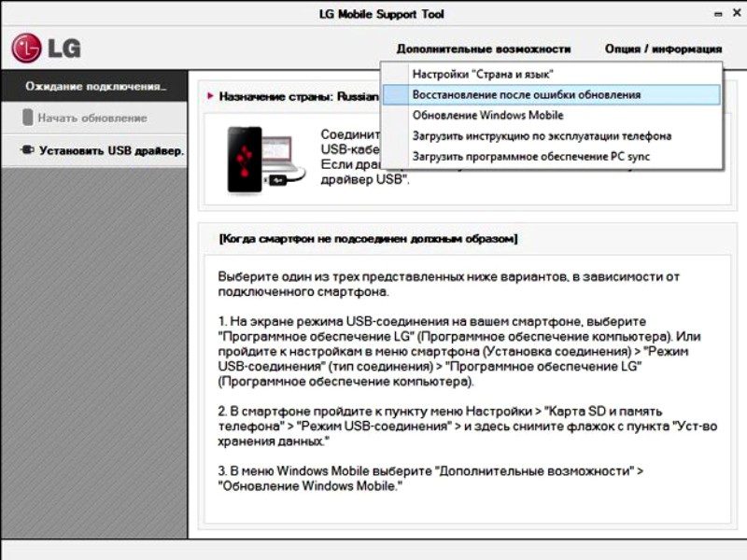Select Обновление Windows Mobile menu entry

[x=552, y=115]
